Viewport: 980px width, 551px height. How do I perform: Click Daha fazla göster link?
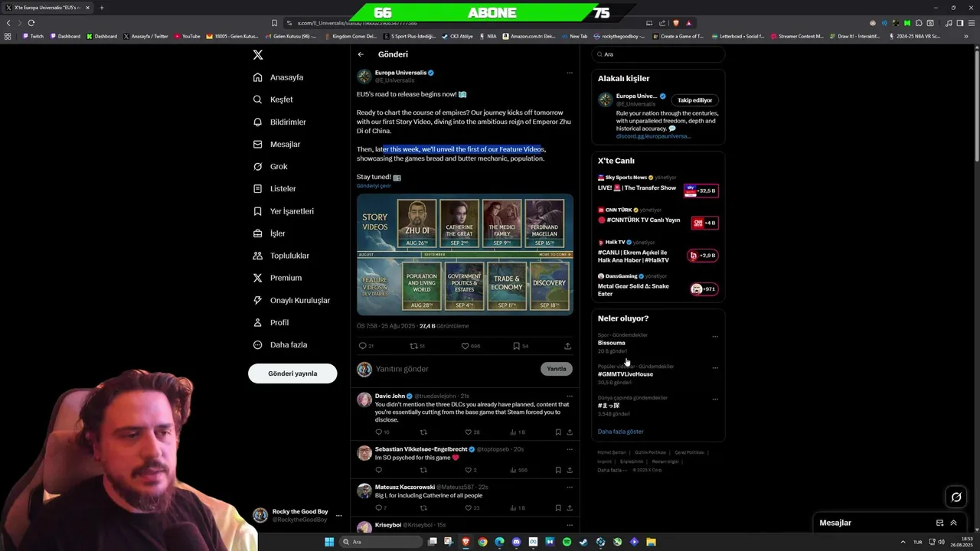(621, 432)
